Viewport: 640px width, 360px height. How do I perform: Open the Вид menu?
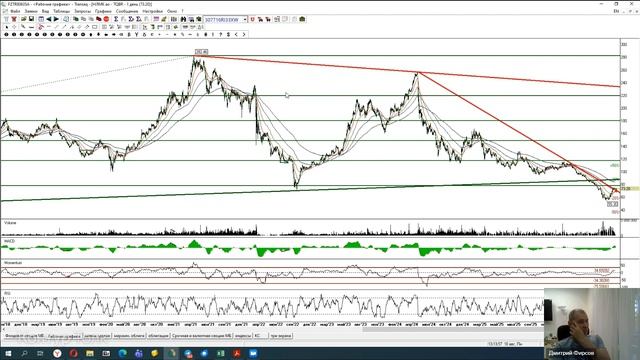click(x=45, y=11)
